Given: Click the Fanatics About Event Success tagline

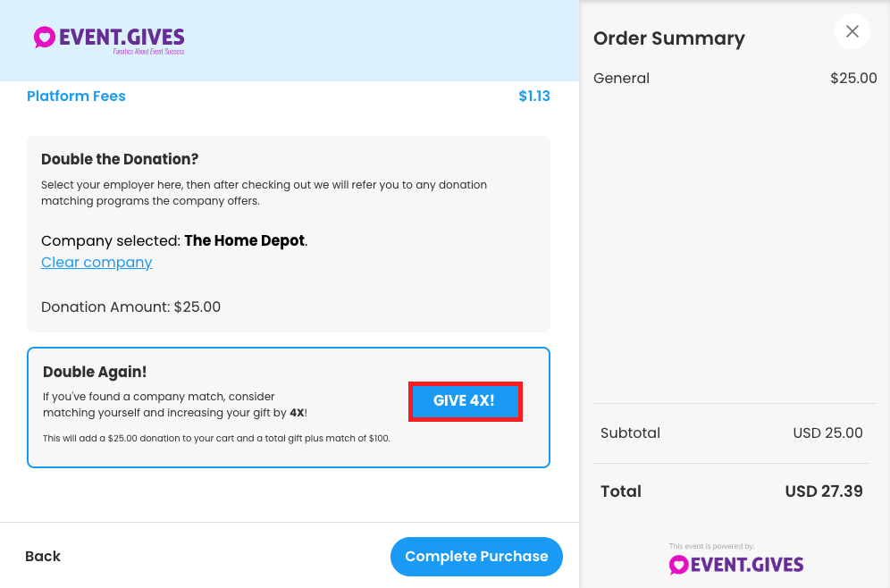Looking at the screenshot, I should (148, 52).
